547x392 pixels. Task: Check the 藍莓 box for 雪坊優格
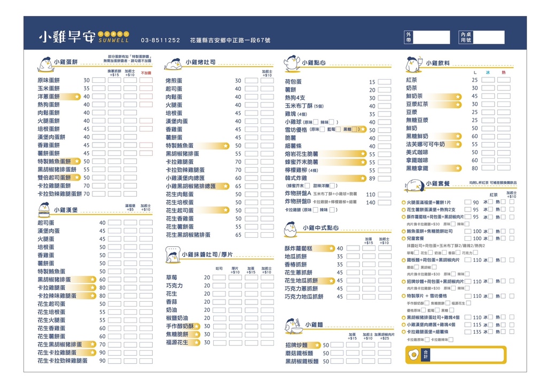coord(338,130)
